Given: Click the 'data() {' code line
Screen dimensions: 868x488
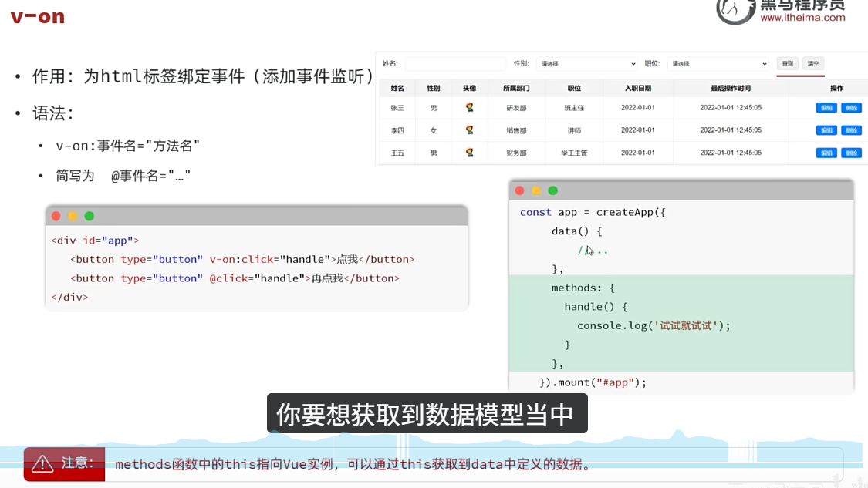Looking at the screenshot, I should tap(577, 231).
